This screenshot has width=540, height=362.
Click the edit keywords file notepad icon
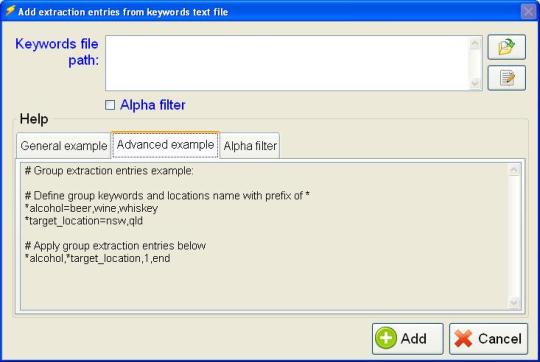coord(507,78)
